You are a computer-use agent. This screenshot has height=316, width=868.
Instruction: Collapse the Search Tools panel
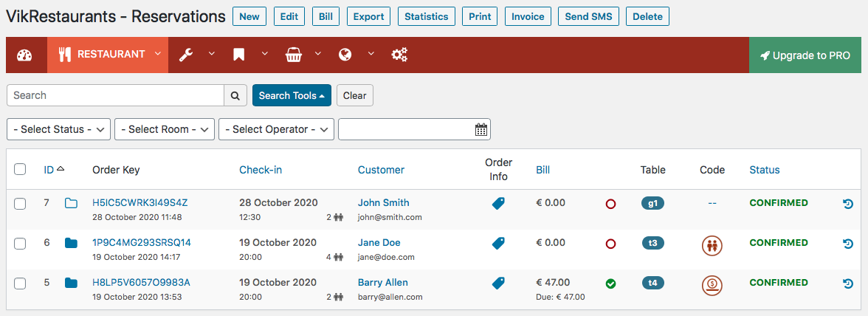click(292, 95)
